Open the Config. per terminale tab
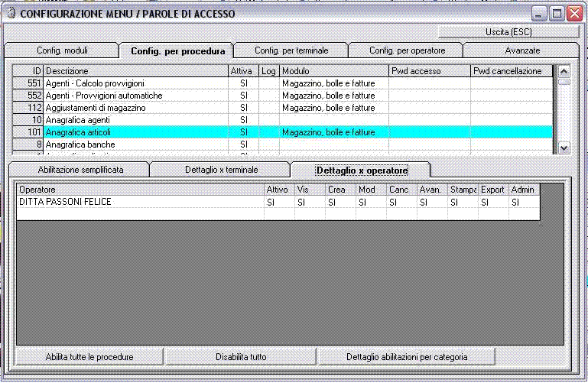This screenshot has height=383, width=588. pos(291,50)
